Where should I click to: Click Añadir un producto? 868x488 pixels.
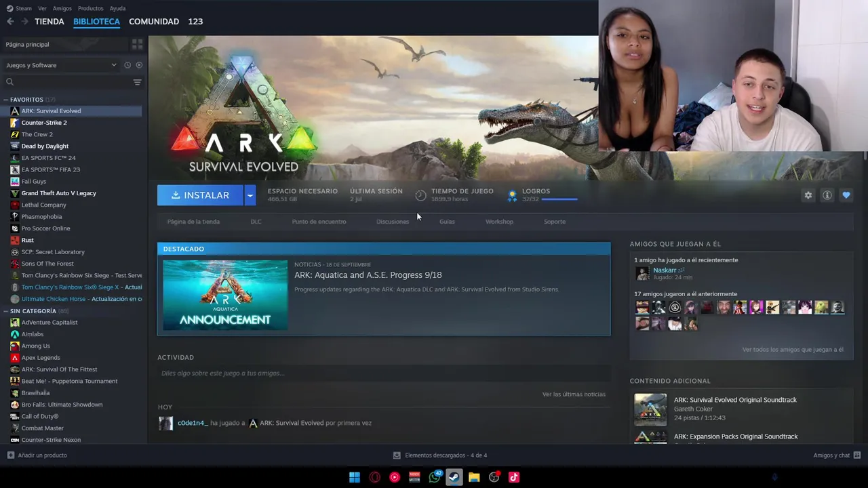click(x=42, y=455)
